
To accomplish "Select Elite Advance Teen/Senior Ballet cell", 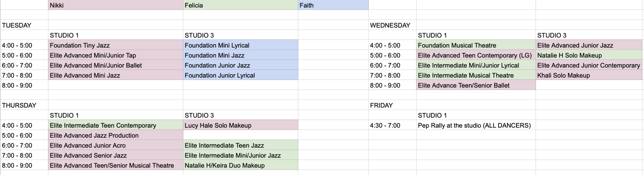I will pyautogui.click(x=476, y=85).
